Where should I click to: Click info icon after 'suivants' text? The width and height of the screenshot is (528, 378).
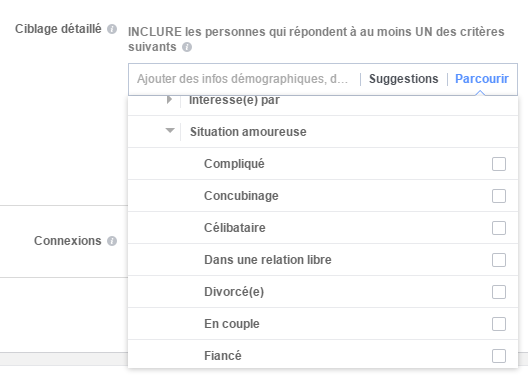tap(187, 47)
